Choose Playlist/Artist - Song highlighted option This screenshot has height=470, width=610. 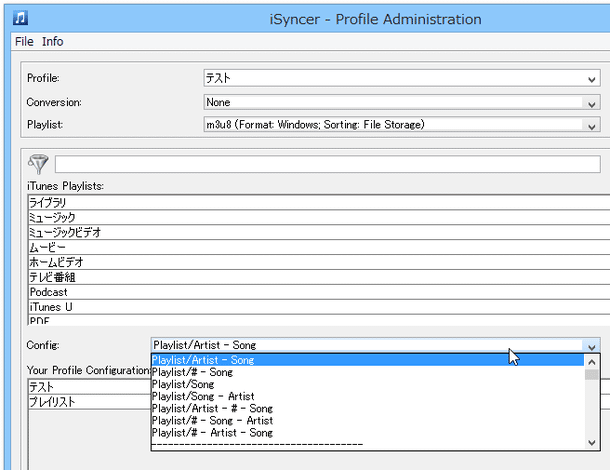point(368,360)
